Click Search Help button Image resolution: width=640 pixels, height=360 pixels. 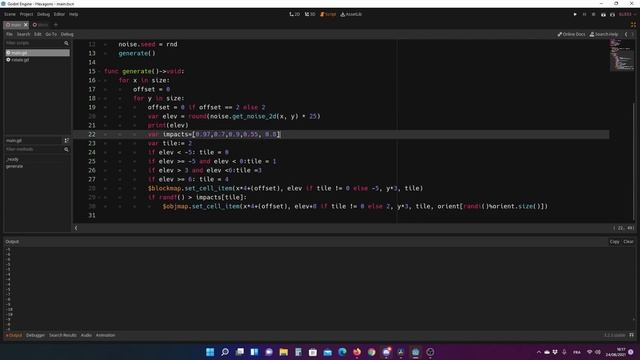pos(604,34)
